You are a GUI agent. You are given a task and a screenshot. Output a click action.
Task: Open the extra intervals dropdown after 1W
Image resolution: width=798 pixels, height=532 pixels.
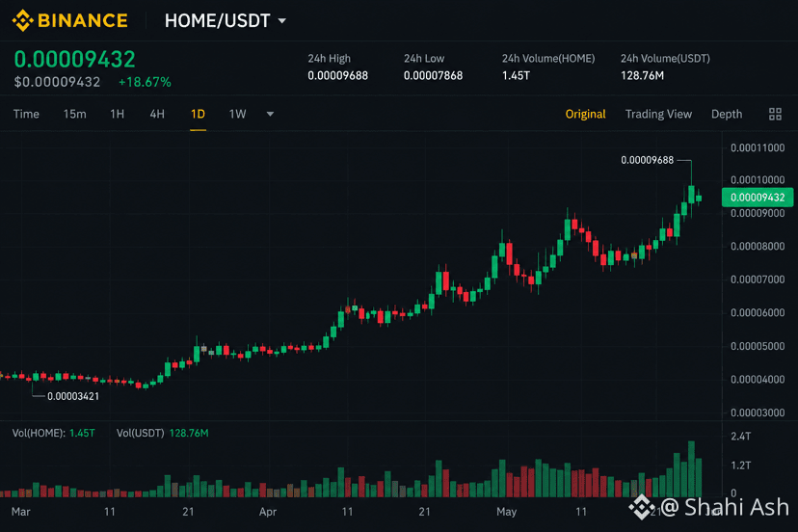point(270,114)
